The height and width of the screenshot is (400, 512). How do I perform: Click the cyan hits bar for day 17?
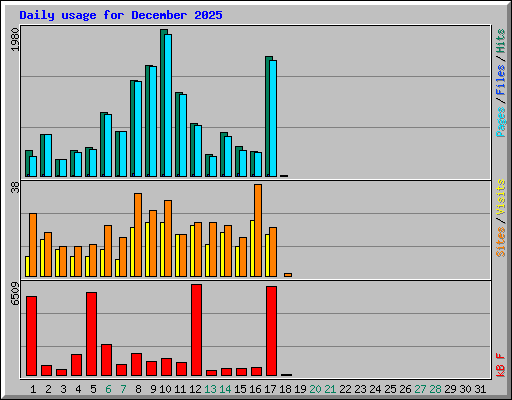[x=273, y=118]
